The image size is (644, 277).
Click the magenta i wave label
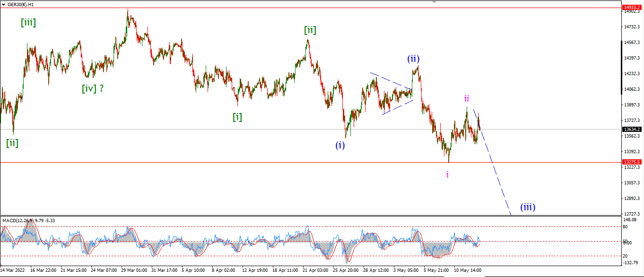[x=447, y=174]
